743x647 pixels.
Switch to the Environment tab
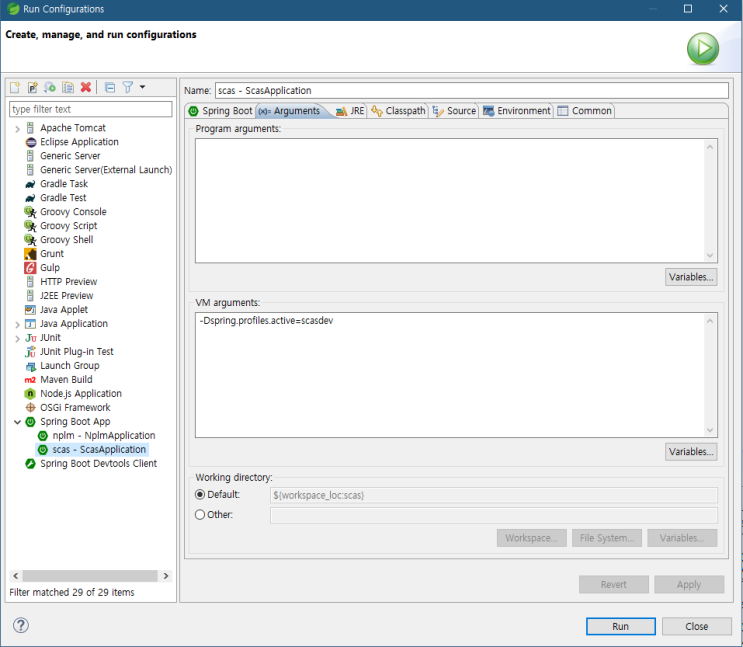click(517, 111)
